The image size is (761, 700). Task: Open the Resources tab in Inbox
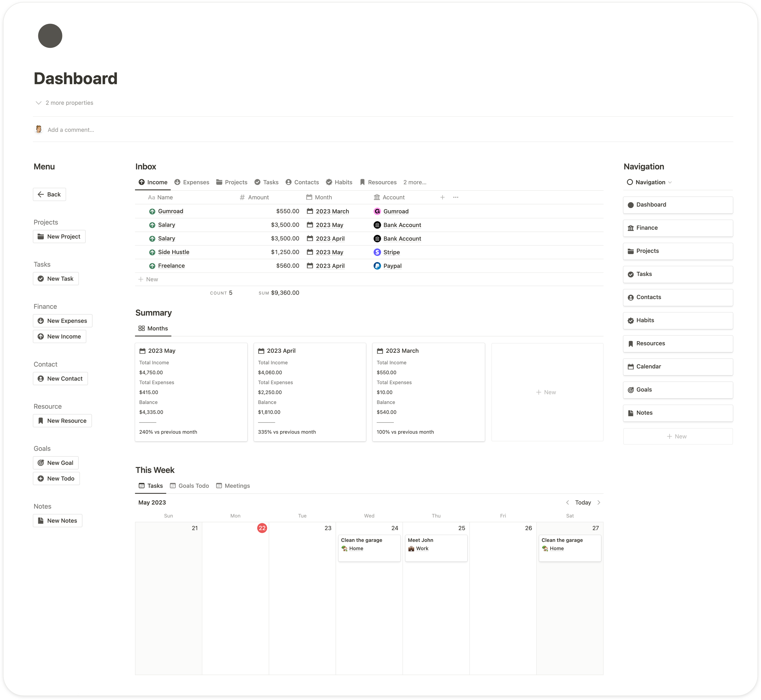(378, 182)
